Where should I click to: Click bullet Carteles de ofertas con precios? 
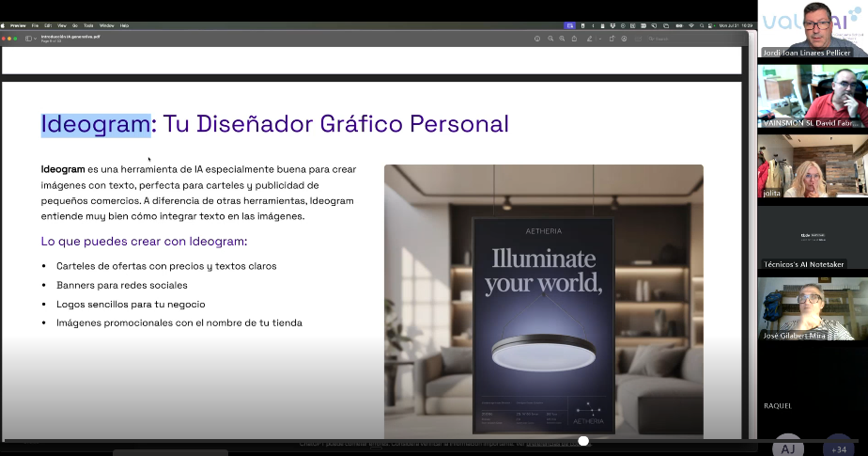click(x=166, y=266)
